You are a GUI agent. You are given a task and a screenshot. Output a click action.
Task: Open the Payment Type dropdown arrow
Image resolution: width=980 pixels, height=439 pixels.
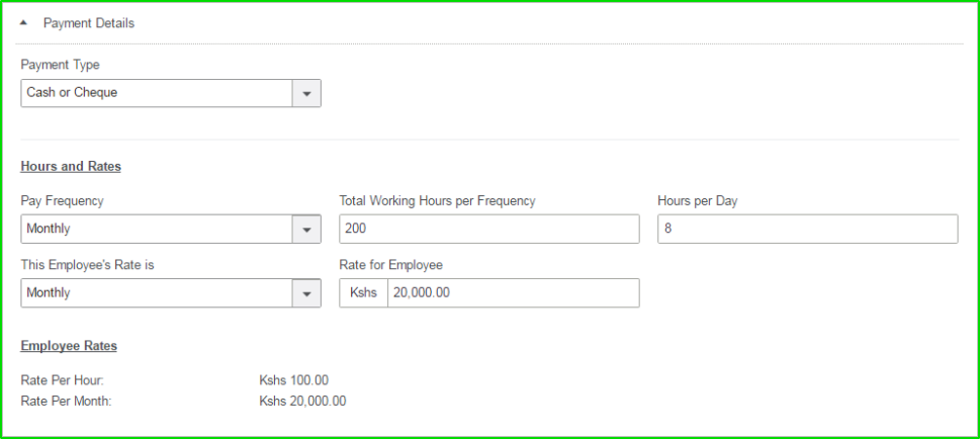(307, 94)
